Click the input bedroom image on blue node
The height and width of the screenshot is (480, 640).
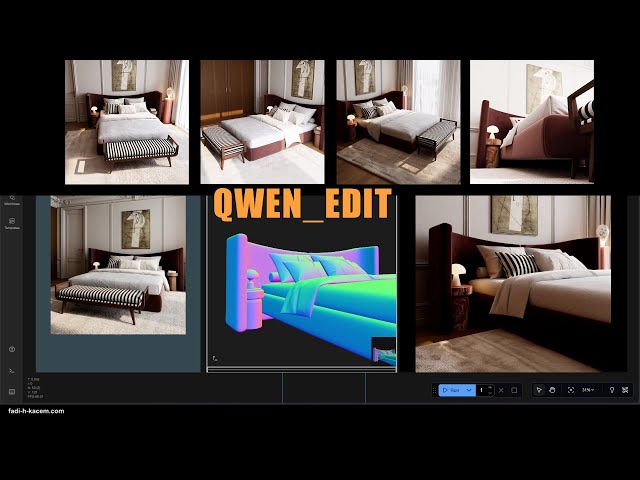pos(118,265)
